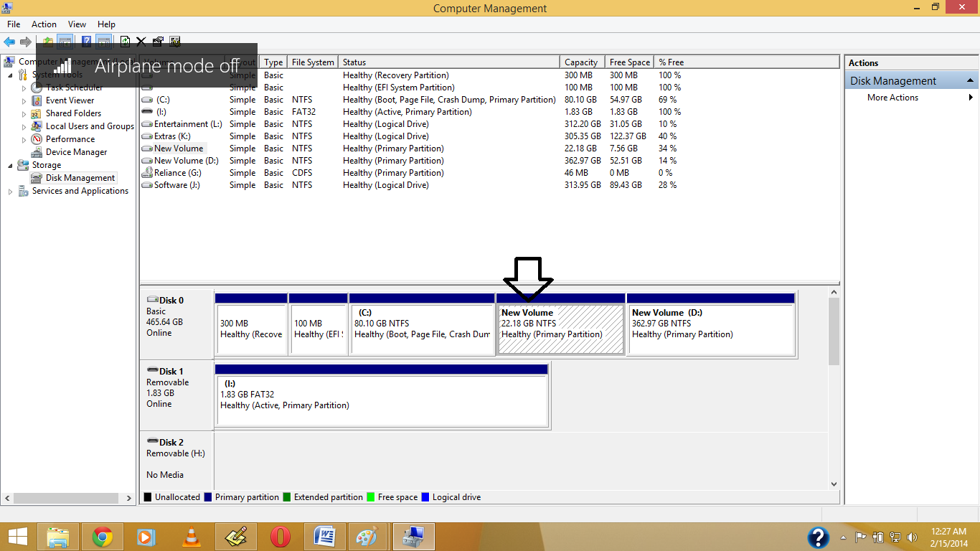The height and width of the screenshot is (551, 980).
Task: Select the Reliance (G:) CD drive icon
Action: 147,173
